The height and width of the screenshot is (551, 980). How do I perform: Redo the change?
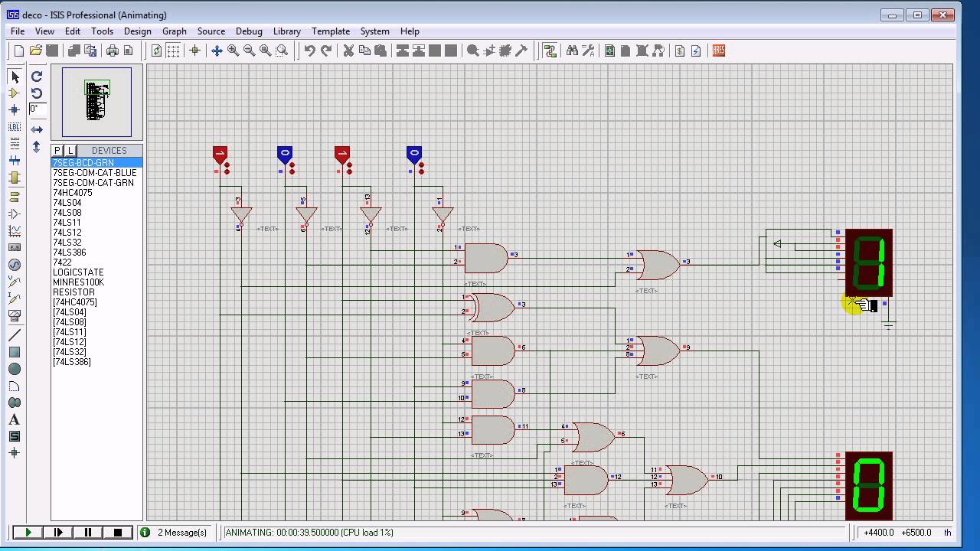tap(326, 51)
